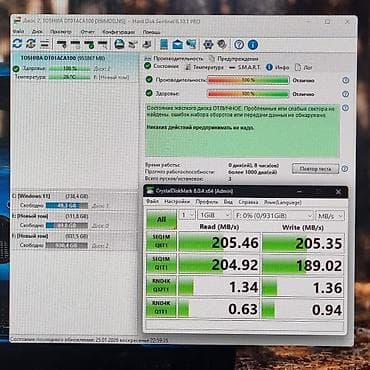Click the disk test icon with green check
The height and width of the screenshot is (370, 370).
click(89, 44)
